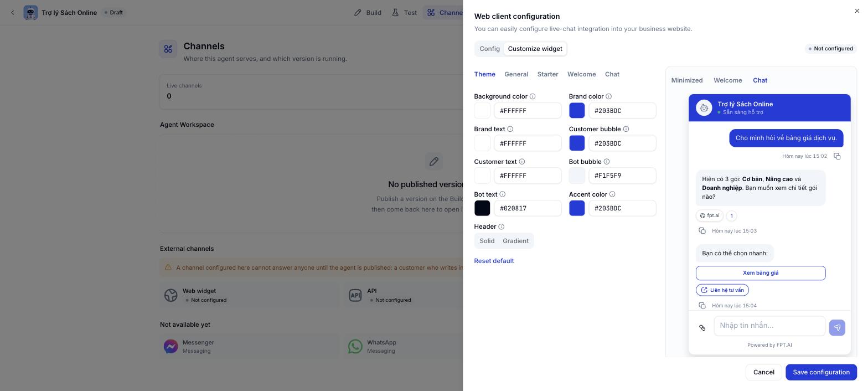Open the Bot text black color swatch
868x391 pixels.
point(482,208)
